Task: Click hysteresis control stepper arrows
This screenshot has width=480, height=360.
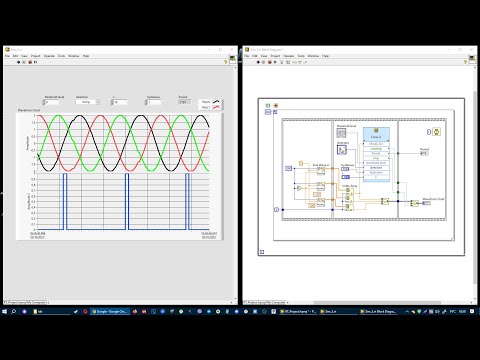Action: click(x=146, y=102)
